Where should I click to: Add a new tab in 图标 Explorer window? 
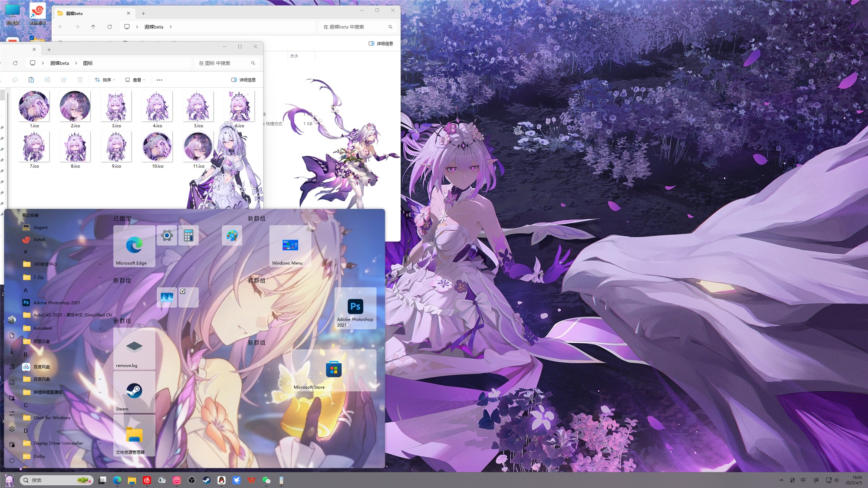tap(49, 49)
